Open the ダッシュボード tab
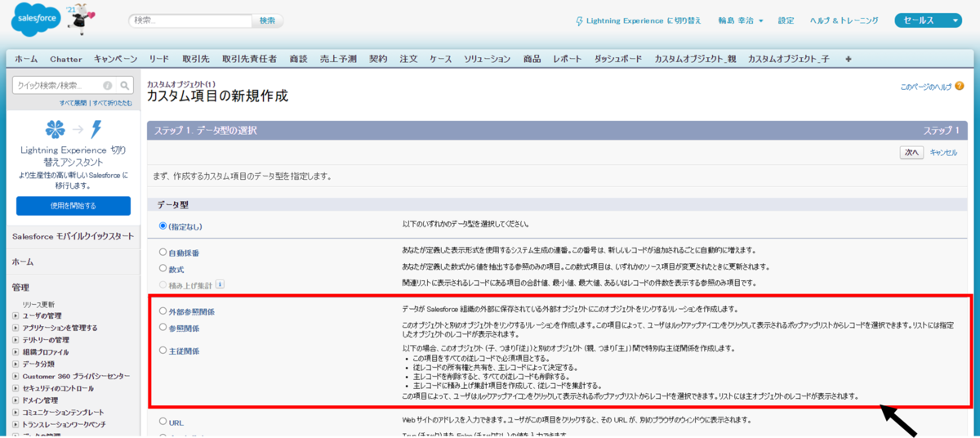 (618, 59)
